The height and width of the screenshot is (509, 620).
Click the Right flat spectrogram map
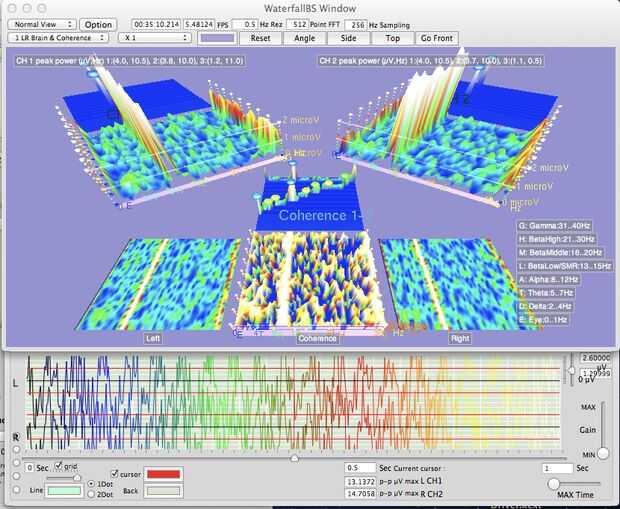pos(459,284)
